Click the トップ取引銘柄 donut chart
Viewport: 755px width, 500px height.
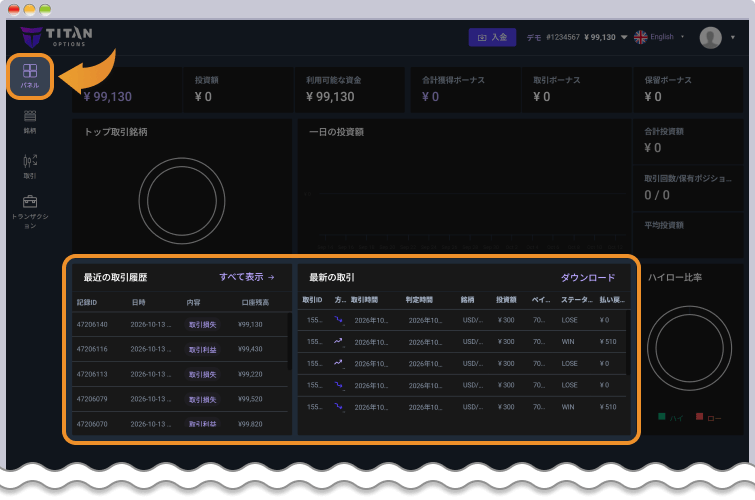point(182,201)
